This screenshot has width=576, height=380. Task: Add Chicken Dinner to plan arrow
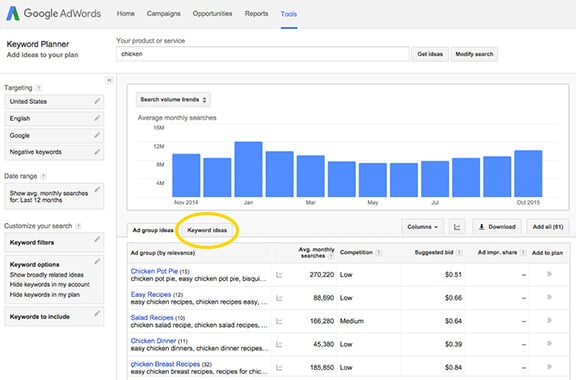click(x=549, y=343)
